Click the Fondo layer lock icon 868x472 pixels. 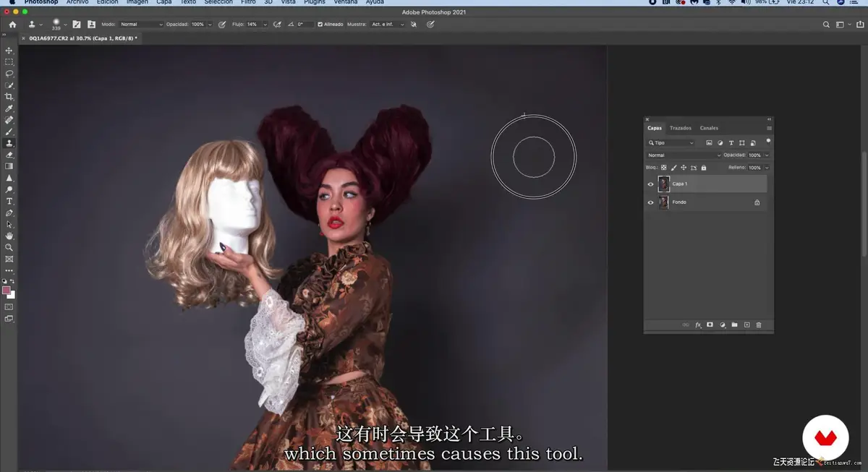tap(757, 202)
